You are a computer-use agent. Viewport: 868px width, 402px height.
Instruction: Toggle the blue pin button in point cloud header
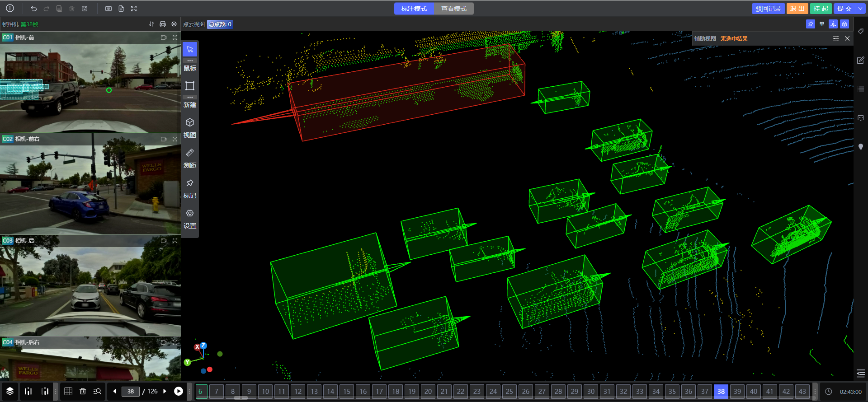click(811, 24)
